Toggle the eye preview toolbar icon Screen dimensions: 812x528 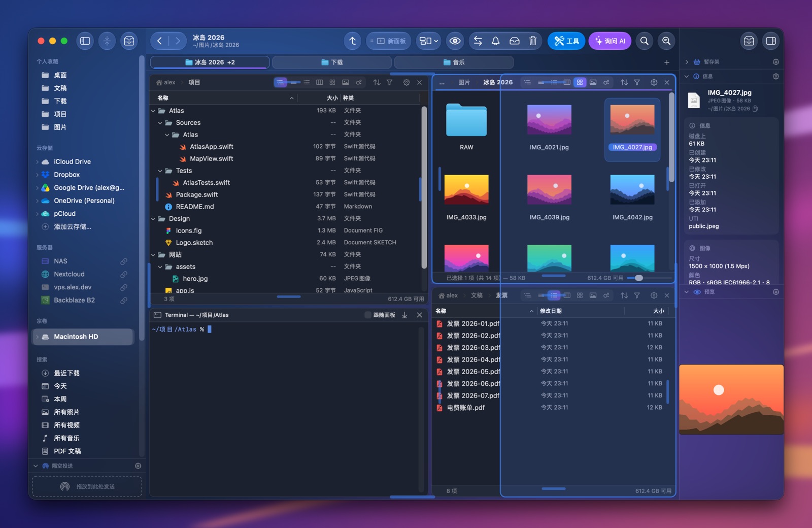(x=455, y=41)
